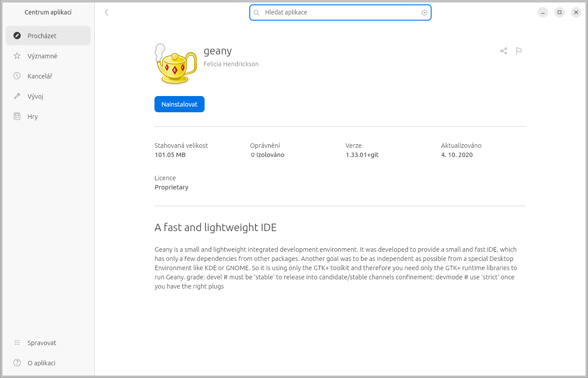
Task: Click the question icon beside O aplikaci
Action: tap(17, 363)
